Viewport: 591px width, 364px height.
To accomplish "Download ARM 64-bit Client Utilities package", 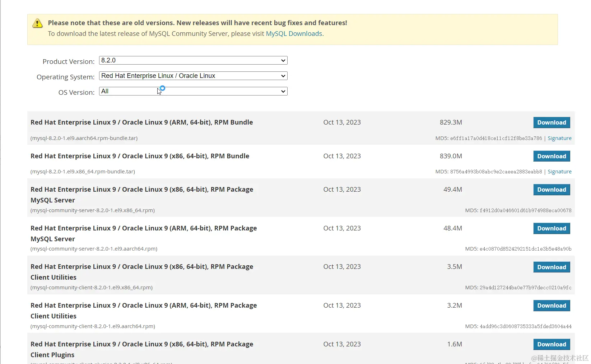I will [x=552, y=305].
